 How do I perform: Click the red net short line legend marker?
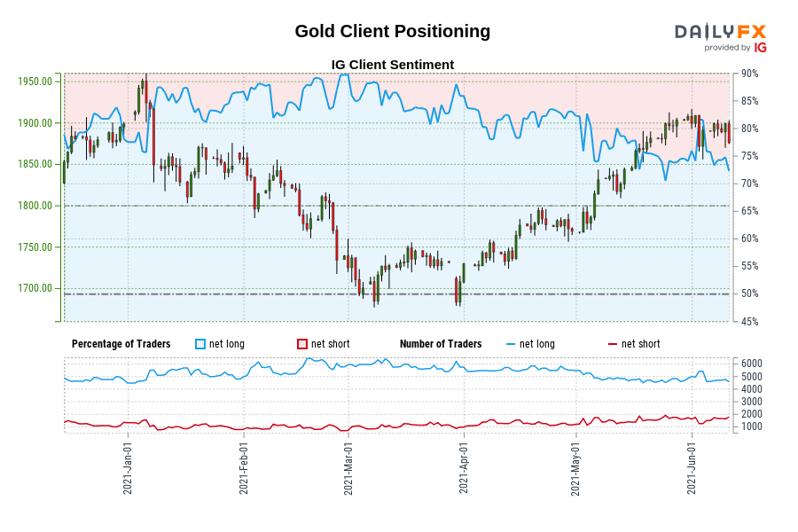tap(613, 345)
